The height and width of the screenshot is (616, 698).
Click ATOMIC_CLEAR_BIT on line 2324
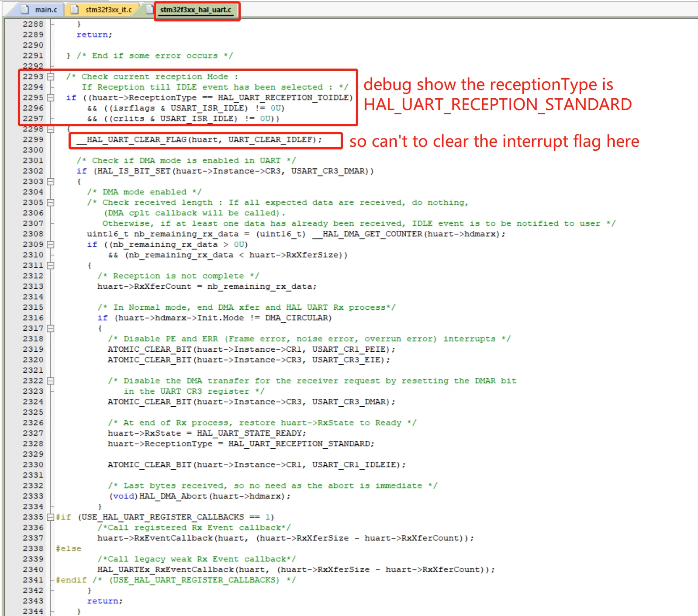tap(149, 402)
